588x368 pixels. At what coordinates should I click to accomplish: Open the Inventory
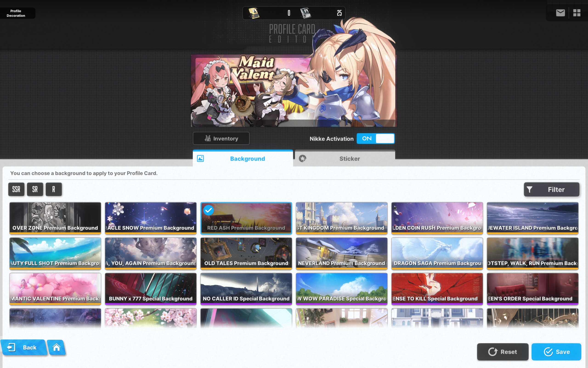click(x=221, y=138)
